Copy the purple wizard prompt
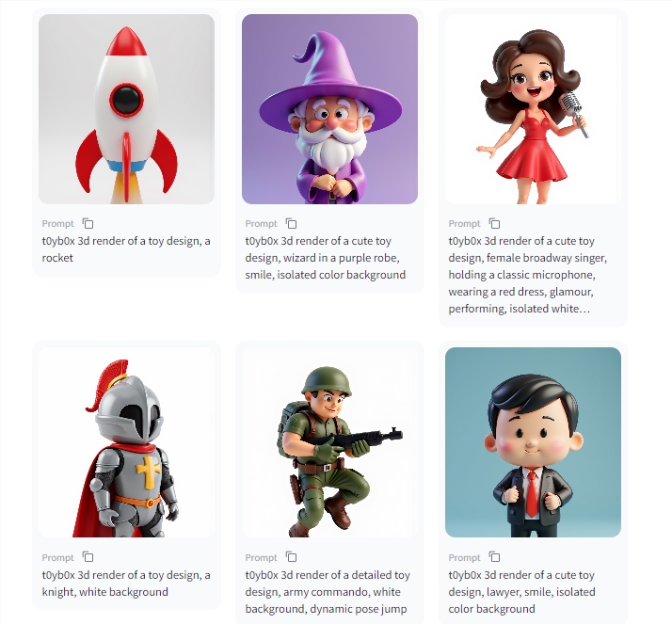 (x=291, y=224)
